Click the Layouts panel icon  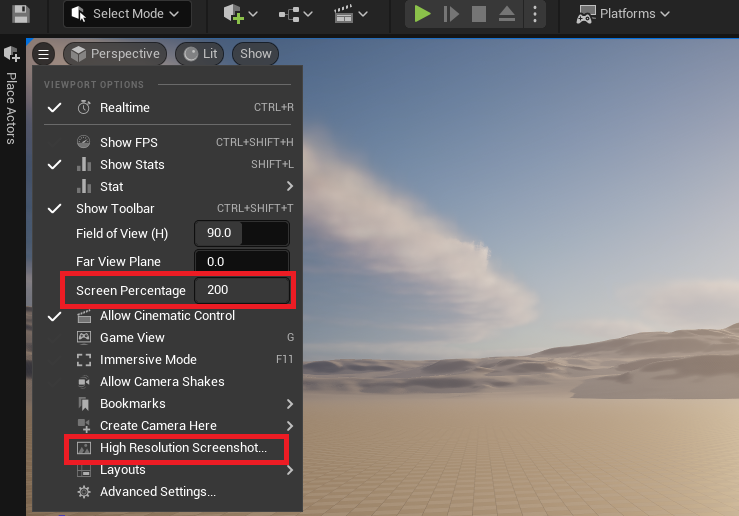[84, 470]
